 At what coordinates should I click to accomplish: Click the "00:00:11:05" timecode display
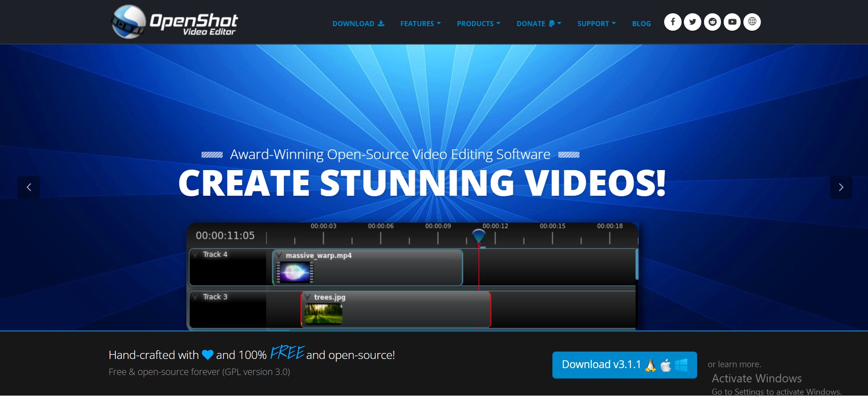(x=225, y=236)
